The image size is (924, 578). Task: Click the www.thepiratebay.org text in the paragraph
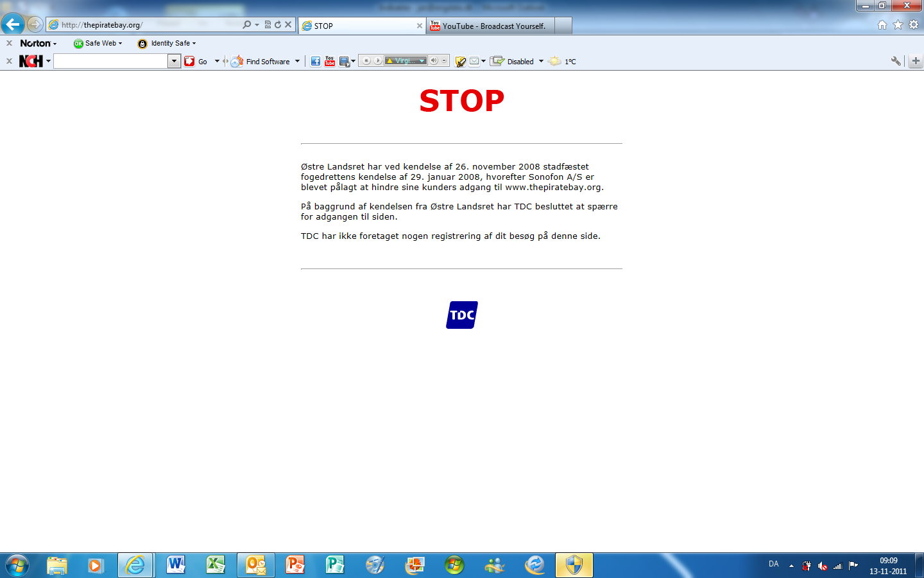coord(553,188)
